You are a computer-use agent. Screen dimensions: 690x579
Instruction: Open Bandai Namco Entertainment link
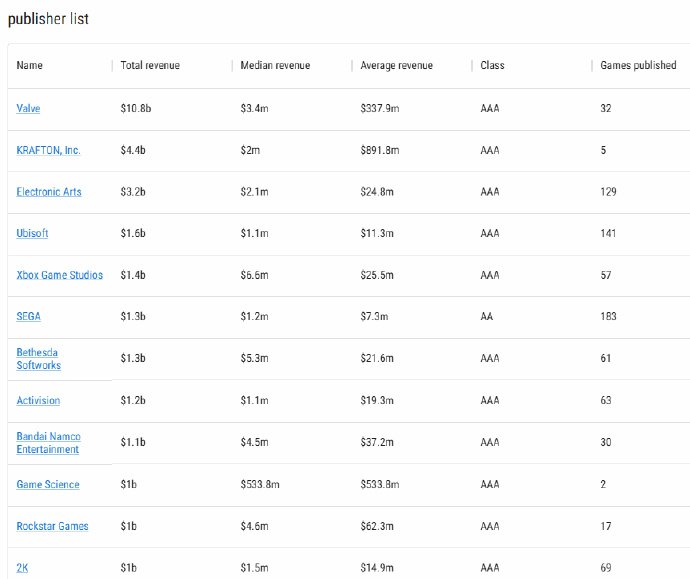[48, 442]
